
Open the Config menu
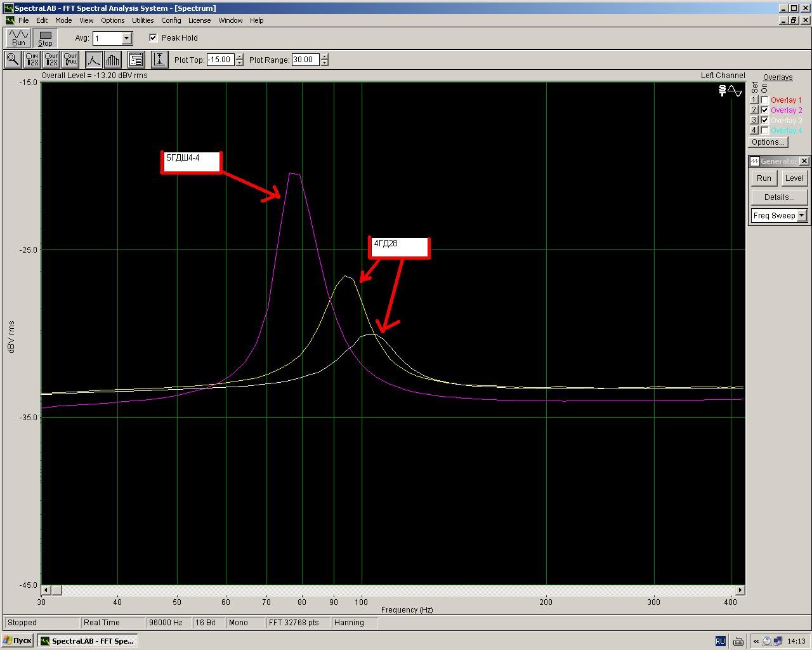[171, 20]
